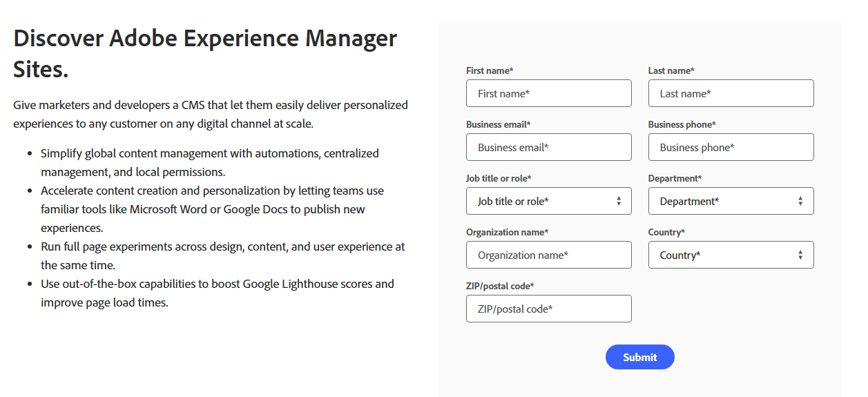Click the Discover Adobe Experience Manager Sites heading
868x397 pixels.
click(205, 53)
